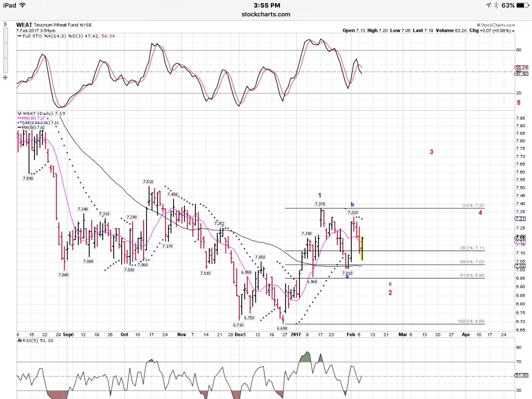Click the green up-triangle change indicator
The image size is (532, 399).
tap(513, 31)
